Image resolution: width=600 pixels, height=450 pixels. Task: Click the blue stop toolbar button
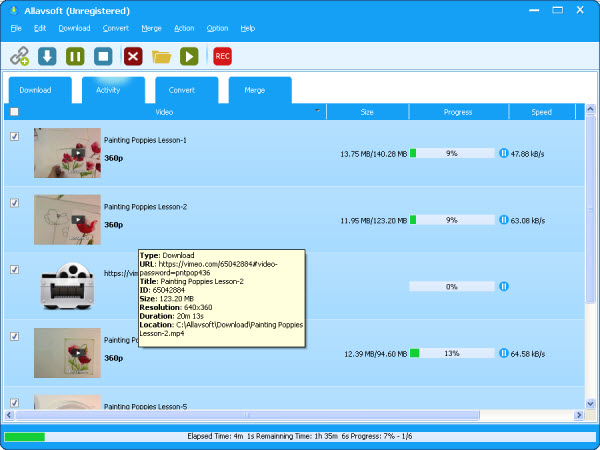[x=102, y=56]
